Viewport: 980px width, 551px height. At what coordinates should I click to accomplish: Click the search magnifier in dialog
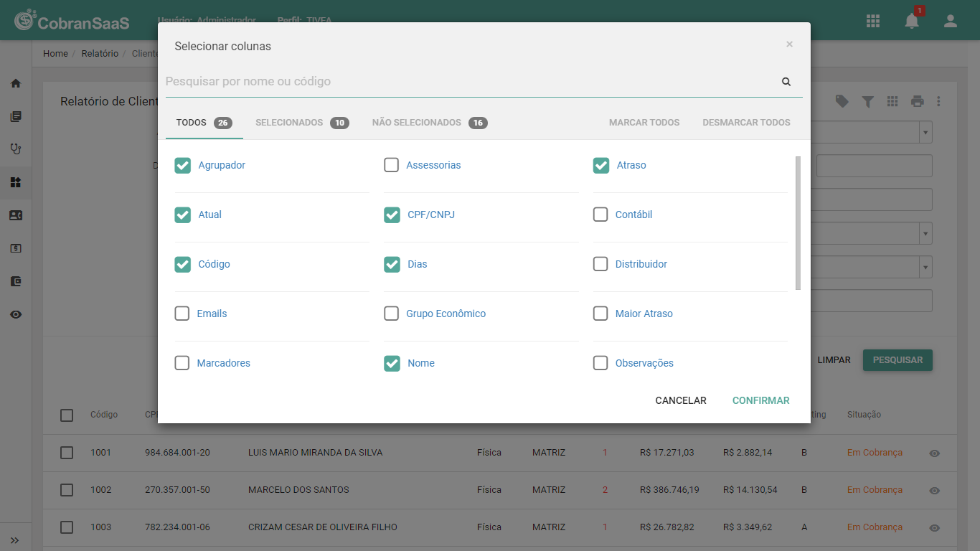point(786,82)
